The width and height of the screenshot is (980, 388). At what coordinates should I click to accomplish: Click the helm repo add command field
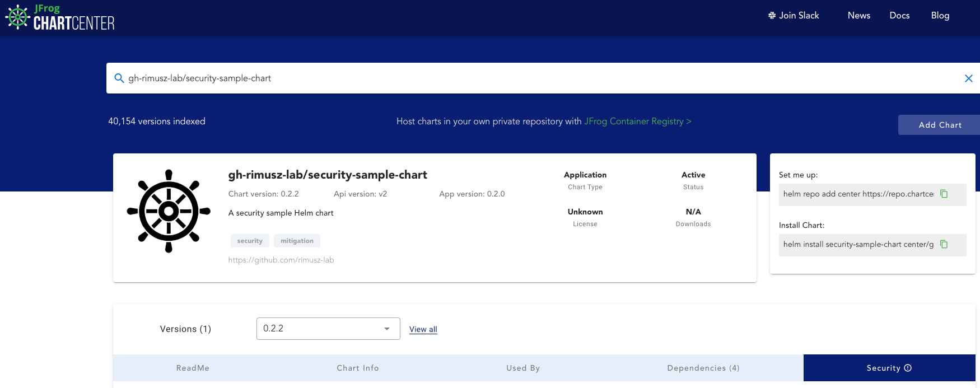pyautogui.click(x=872, y=194)
